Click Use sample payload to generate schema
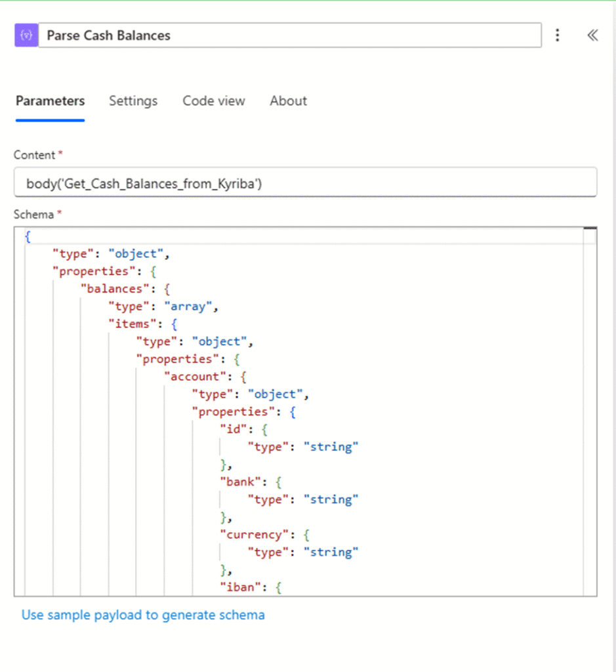616x672 pixels. click(x=143, y=615)
